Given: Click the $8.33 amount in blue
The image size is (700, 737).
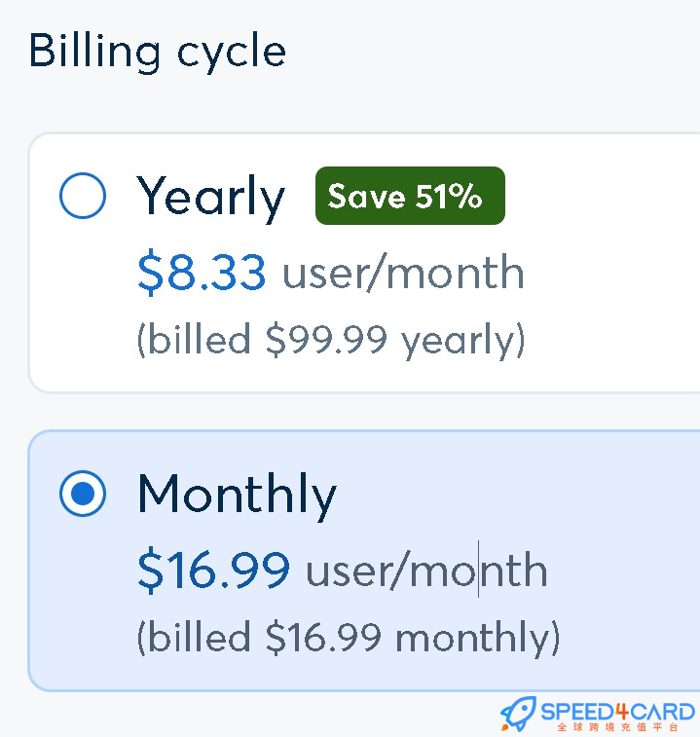Looking at the screenshot, I should pos(202,273).
